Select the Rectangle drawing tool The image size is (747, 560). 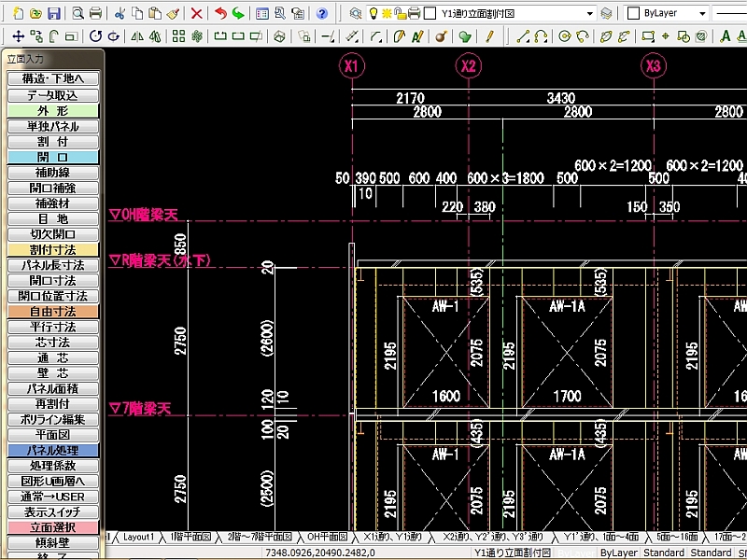coord(648,36)
